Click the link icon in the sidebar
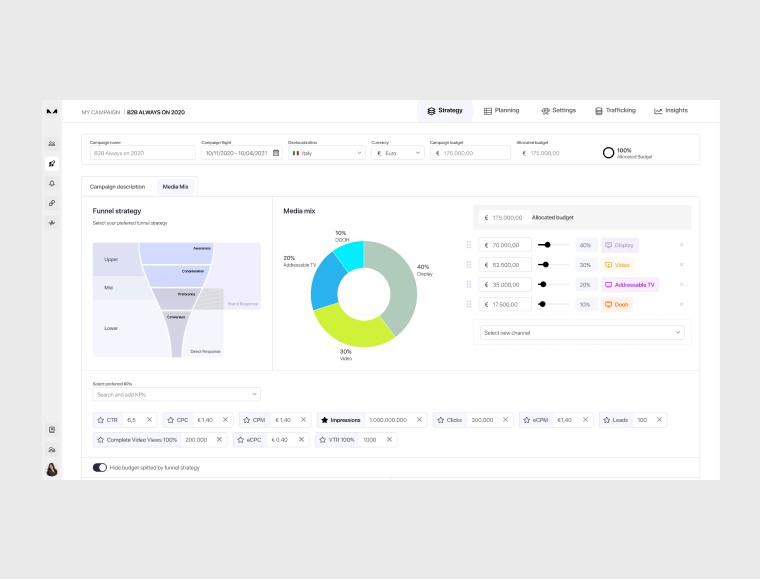Screen dimensions: 760x579 (52, 203)
